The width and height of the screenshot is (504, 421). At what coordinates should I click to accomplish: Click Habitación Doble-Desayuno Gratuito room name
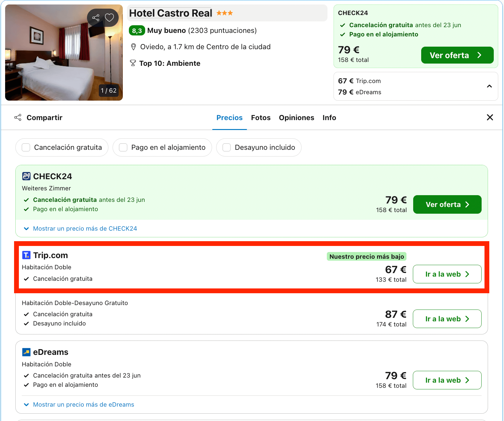point(75,303)
